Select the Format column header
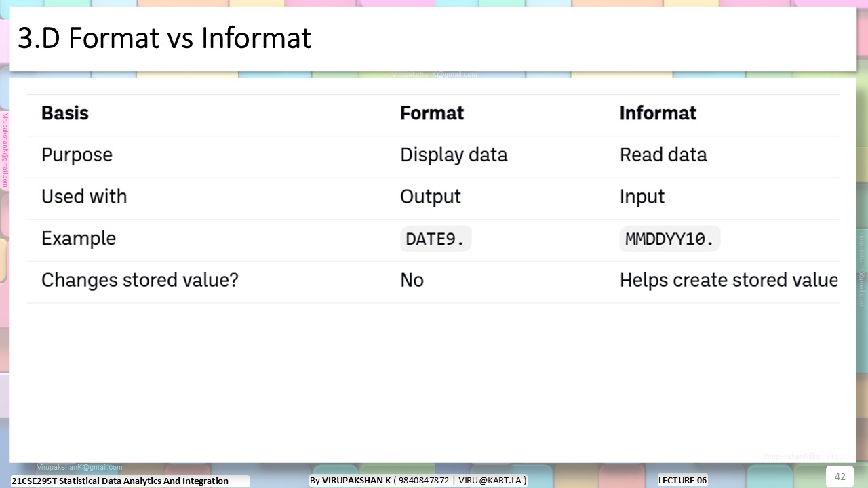 [x=432, y=113]
